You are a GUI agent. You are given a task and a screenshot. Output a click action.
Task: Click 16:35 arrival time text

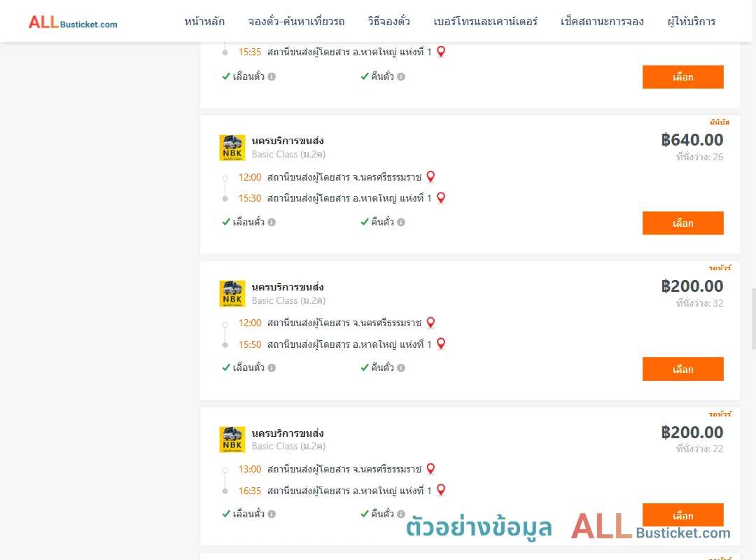[250, 491]
